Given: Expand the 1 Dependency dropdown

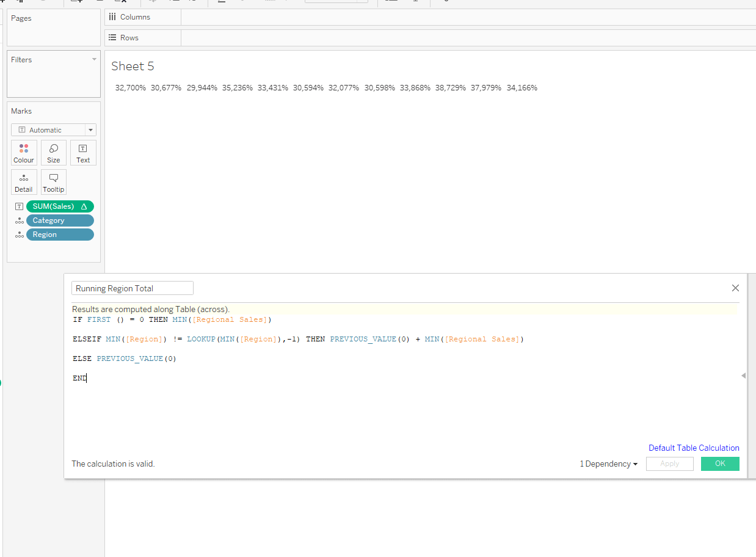Looking at the screenshot, I should (608, 464).
